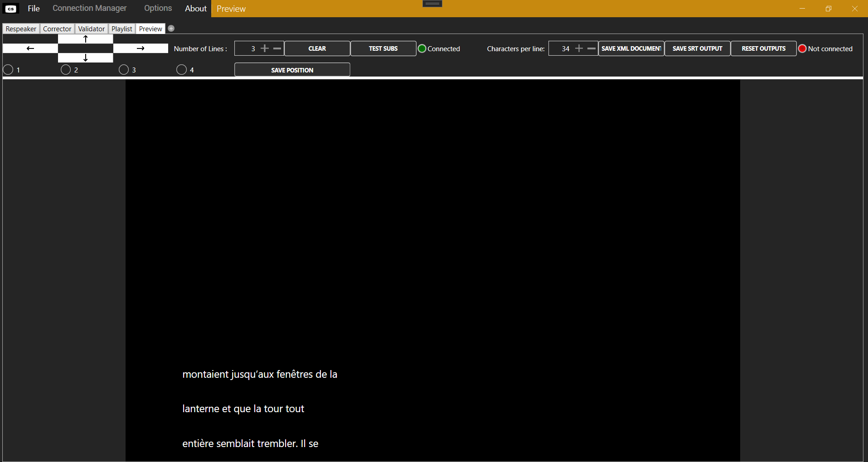Click the SAVE POSITION button
The height and width of the screenshot is (462, 868).
(292, 70)
